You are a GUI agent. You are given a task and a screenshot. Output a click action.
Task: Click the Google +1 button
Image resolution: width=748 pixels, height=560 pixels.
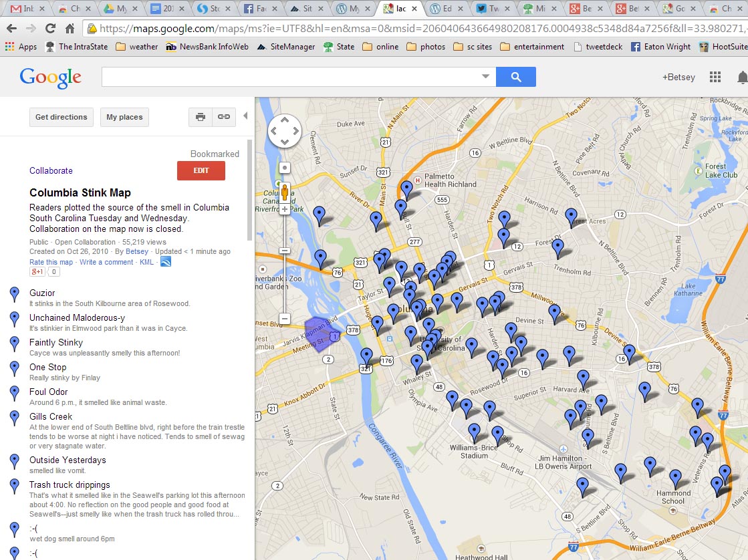coord(37,272)
